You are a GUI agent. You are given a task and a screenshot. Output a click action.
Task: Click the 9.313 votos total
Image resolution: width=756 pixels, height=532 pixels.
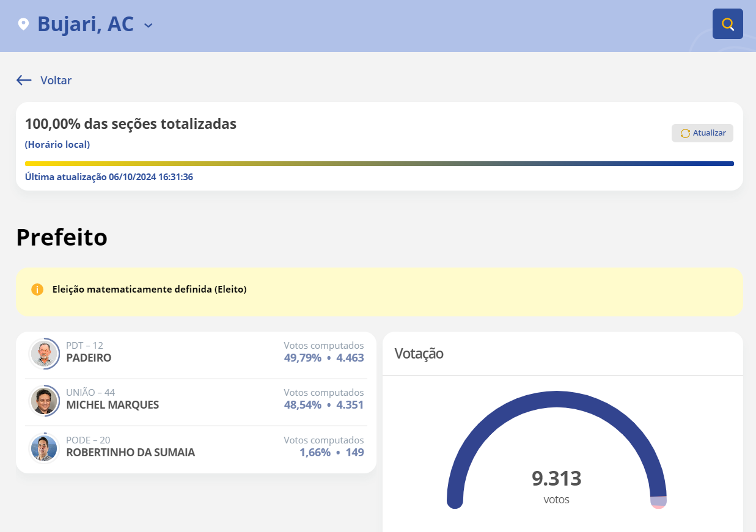[556, 479]
